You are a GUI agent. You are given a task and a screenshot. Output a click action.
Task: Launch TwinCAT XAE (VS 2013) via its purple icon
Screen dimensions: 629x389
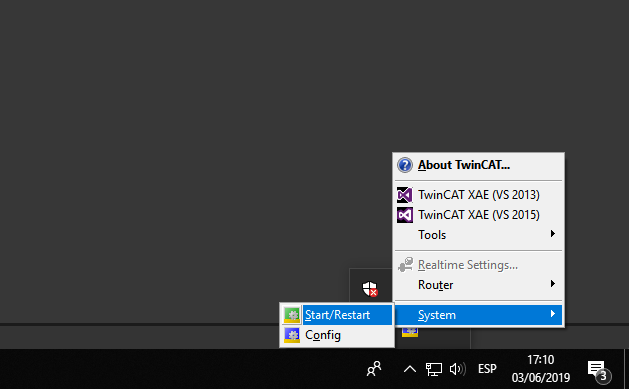point(405,195)
